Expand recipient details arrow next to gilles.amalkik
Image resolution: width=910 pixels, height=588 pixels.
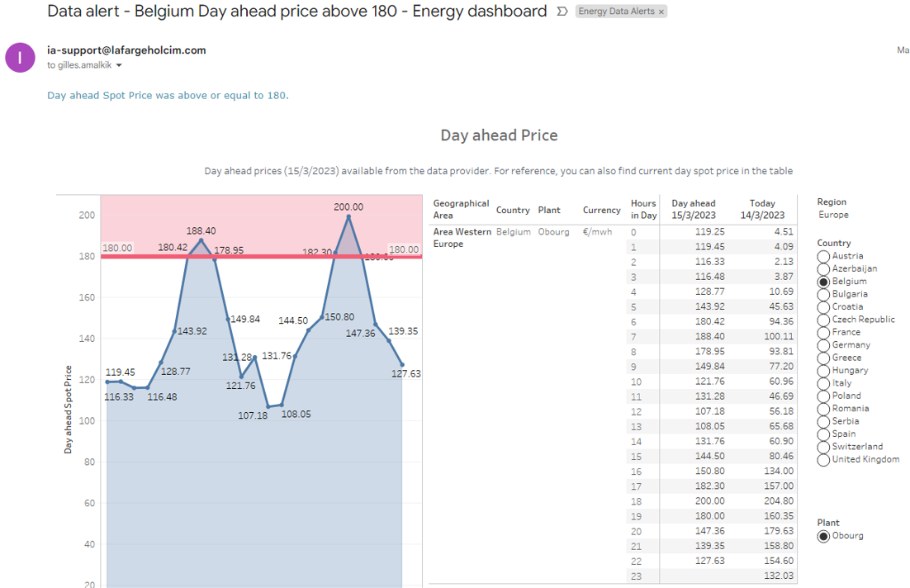pyautogui.click(x=119, y=65)
